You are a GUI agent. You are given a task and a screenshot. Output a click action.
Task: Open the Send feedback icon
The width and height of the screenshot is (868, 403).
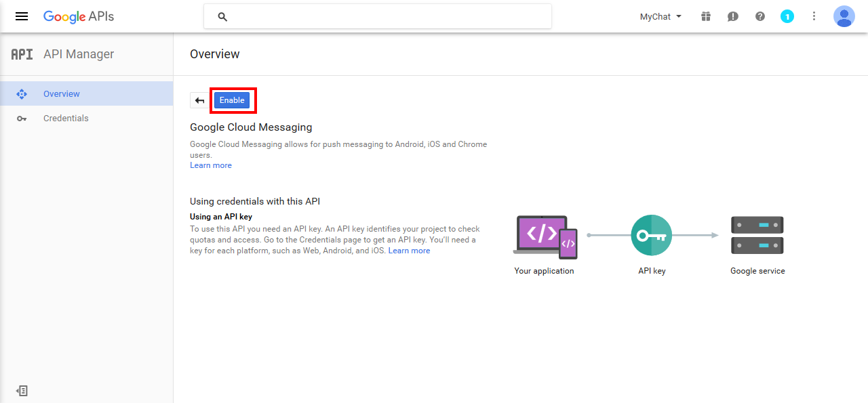pyautogui.click(x=732, y=16)
